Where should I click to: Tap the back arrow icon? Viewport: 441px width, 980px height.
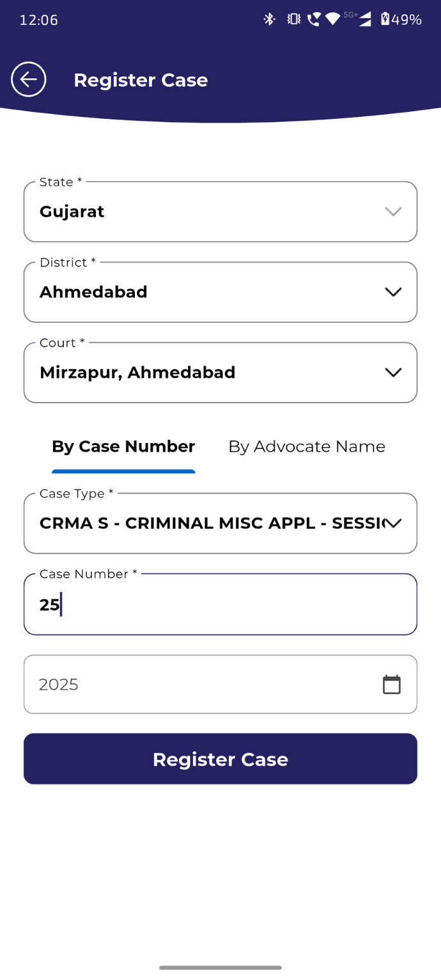(29, 80)
